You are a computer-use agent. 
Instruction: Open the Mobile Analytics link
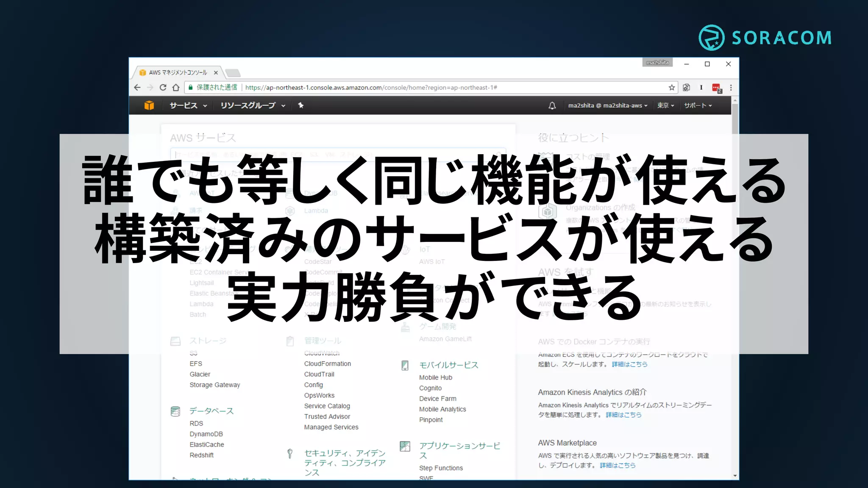pyautogui.click(x=442, y=410)
